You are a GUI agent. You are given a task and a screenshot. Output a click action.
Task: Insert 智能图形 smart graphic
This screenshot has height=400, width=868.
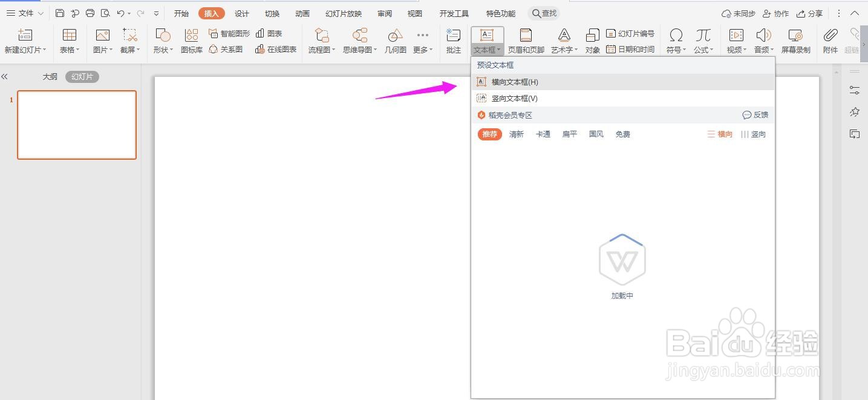pos(229,33)
